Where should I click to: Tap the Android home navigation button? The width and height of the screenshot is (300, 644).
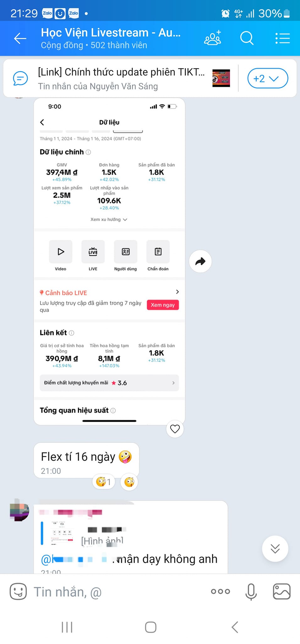150,627
